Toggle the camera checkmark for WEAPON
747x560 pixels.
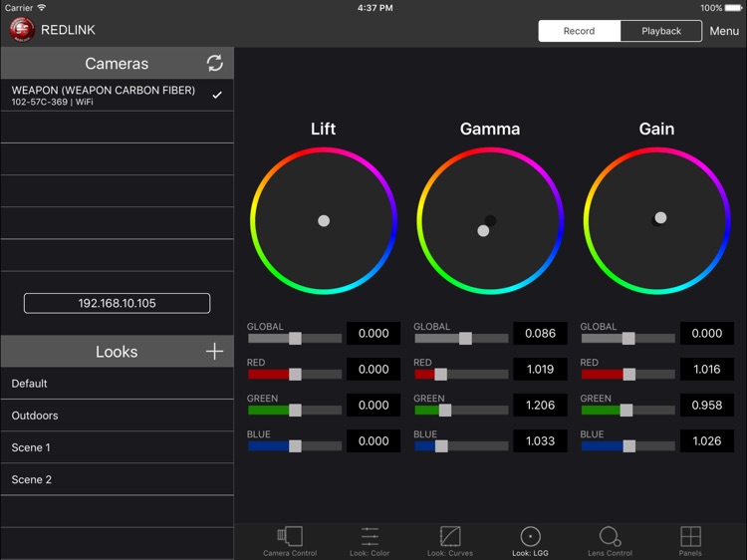click(217, 95)
